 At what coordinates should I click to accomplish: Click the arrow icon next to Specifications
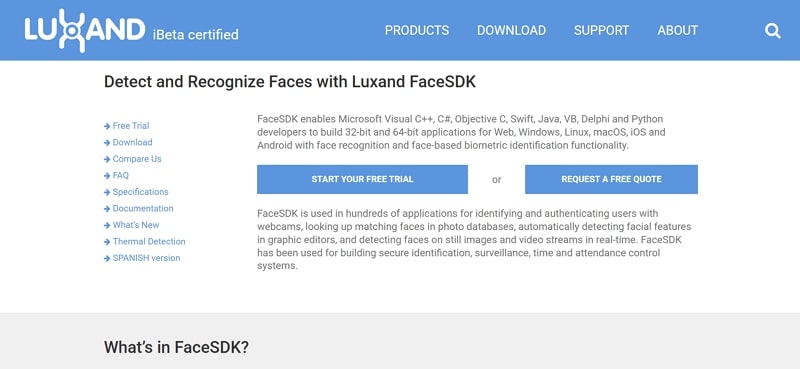tap(107, 192)
